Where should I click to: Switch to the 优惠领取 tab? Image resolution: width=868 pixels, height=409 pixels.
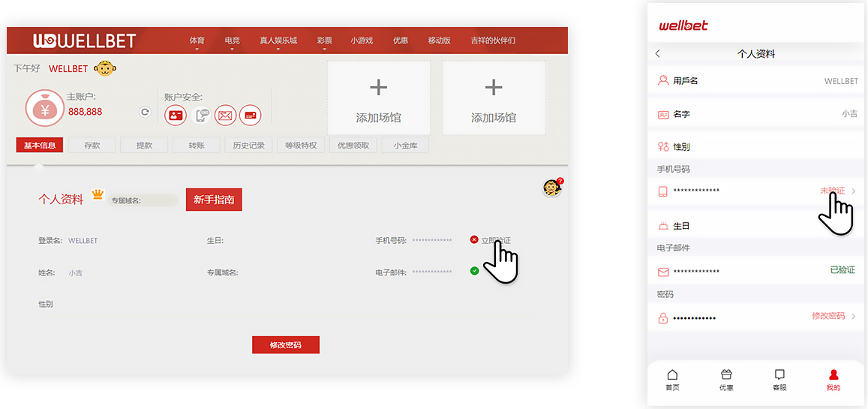353,146
